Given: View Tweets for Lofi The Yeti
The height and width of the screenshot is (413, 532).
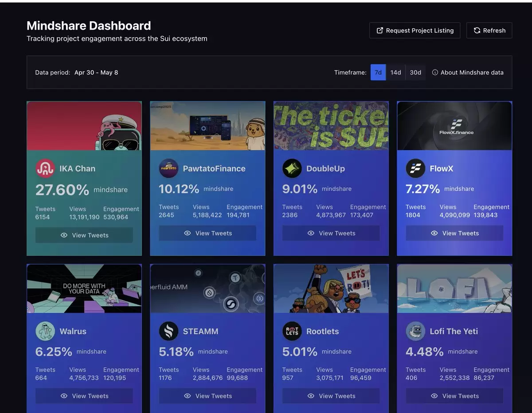Looking at the screenshot, I should (x=454, y=396).
